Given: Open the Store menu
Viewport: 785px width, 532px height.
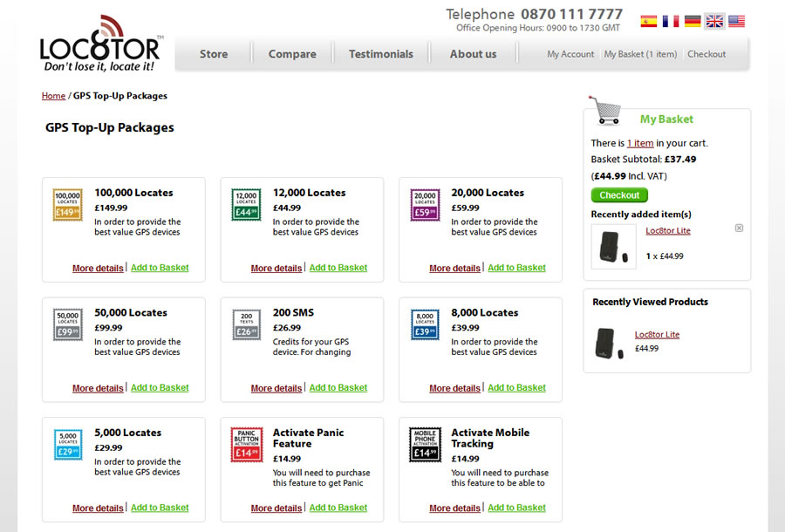Looking at the screenshot, I should point(214,54).
